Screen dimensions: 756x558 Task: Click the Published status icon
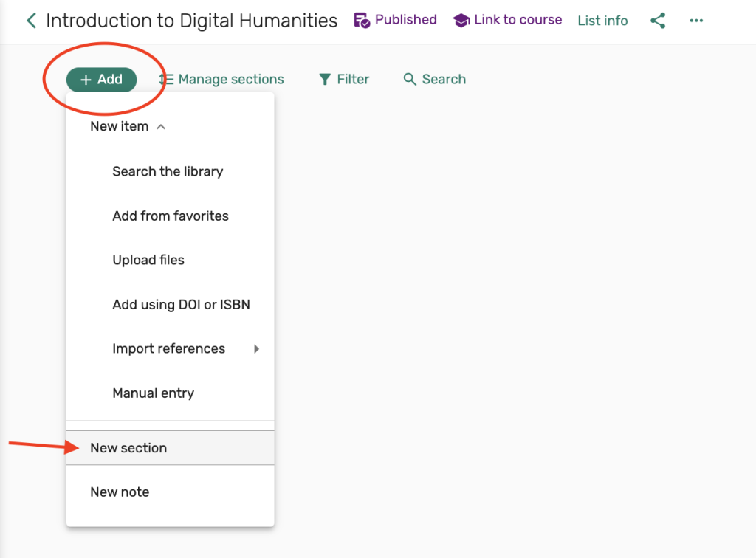(x=362, y=21)
